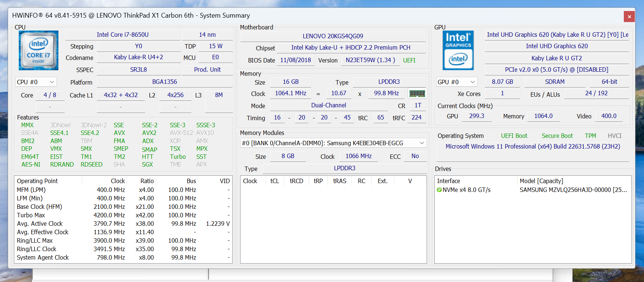Select the 299.3 GPU clock value
Image resolution: width=644 pixels, height=282 pixels.
477,116
